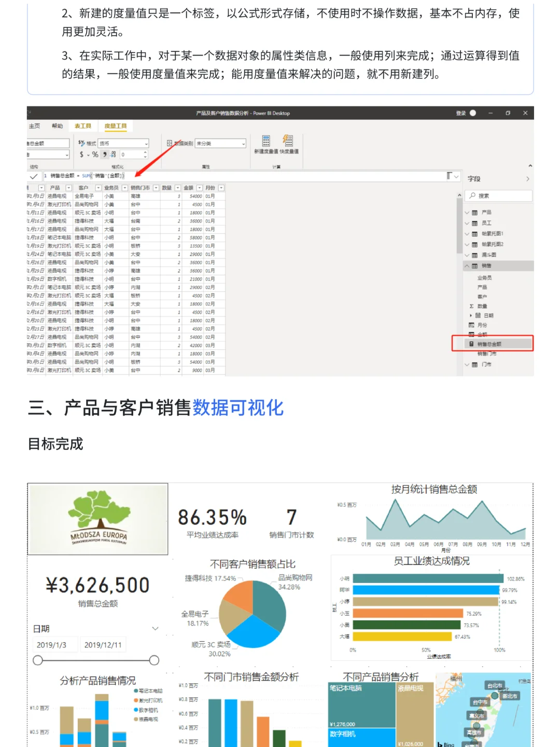Click the formula bar confirm checkmark
Screen dimensions: 560x747
point(34,176)
